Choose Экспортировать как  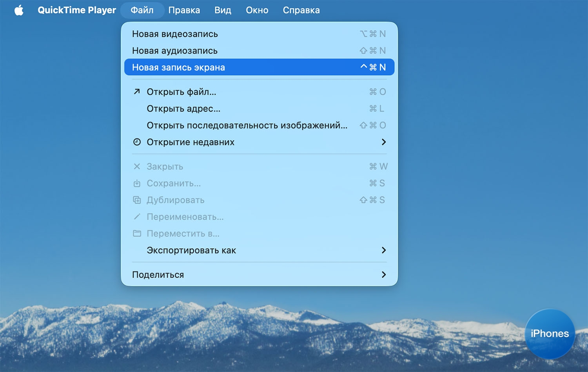(259, 250)
